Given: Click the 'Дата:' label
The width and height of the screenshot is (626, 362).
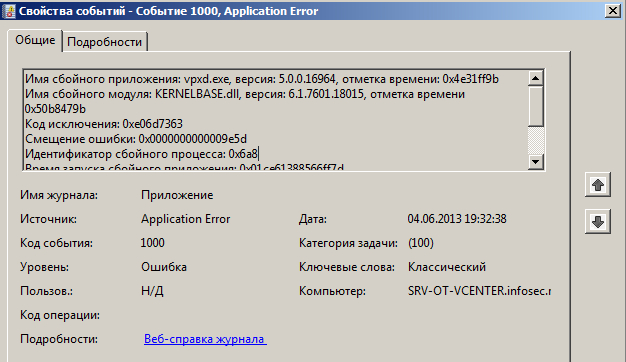Looking at the screenshot, I should tap(313, 219).
